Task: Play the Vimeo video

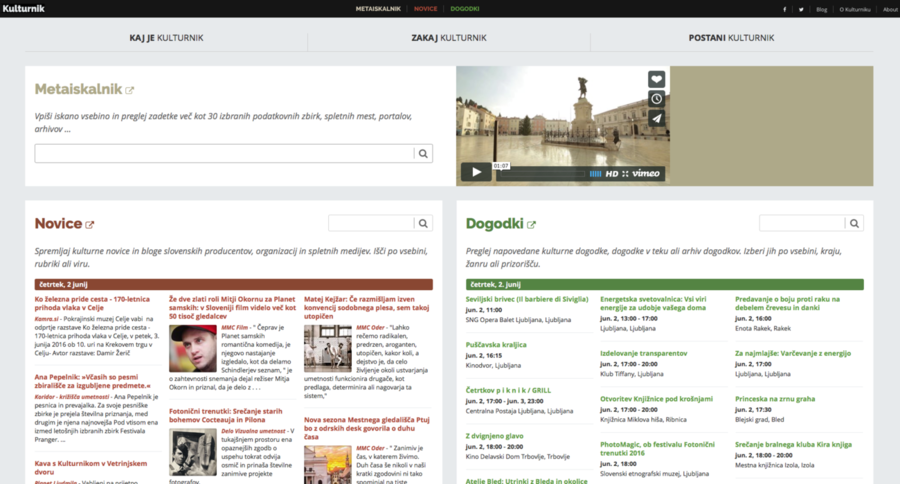Action: click(x=475, y=172)
